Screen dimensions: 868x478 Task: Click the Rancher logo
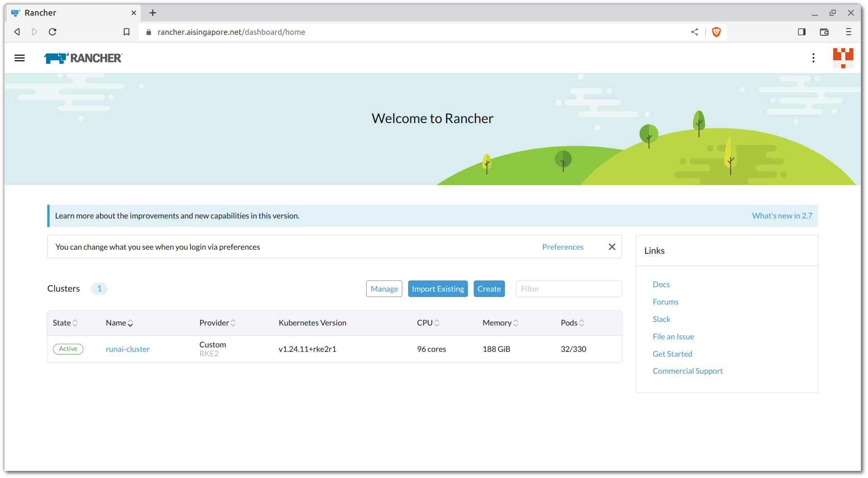point(83,58)
